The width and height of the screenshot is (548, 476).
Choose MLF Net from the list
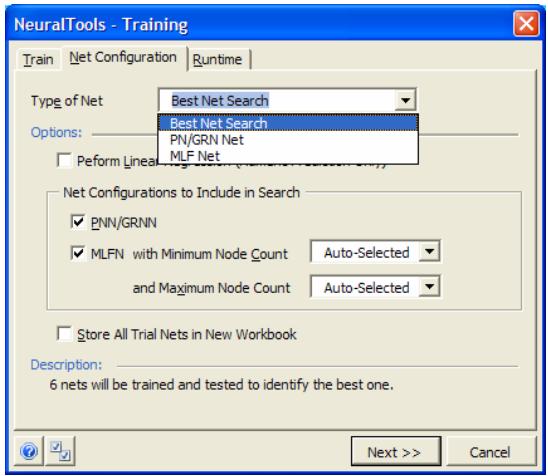point(288,156)
